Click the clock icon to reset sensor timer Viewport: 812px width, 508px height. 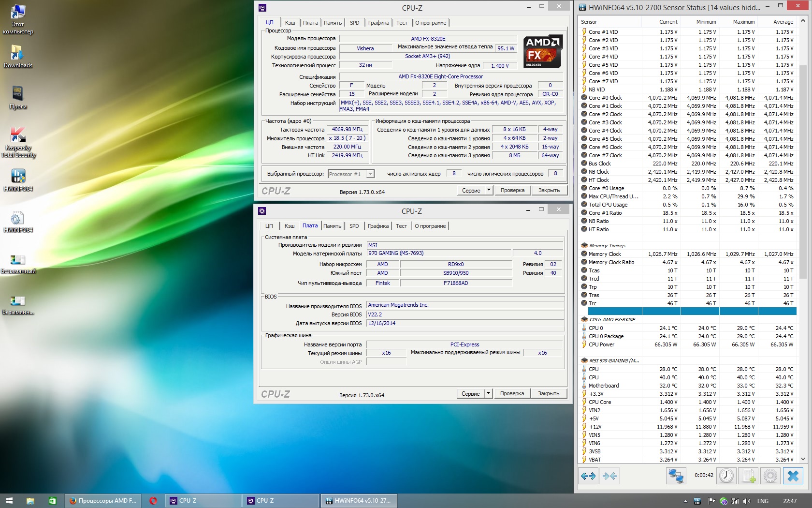coord(726,476)
